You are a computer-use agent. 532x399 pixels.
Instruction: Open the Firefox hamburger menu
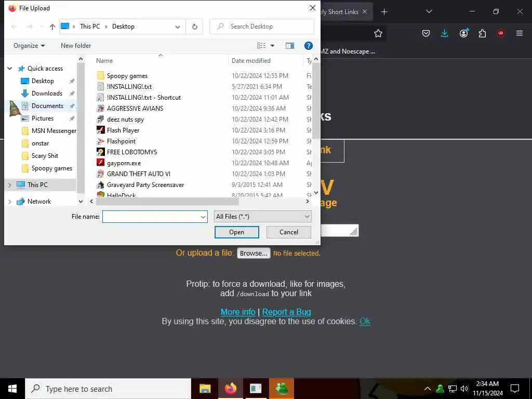pos(520,33)
